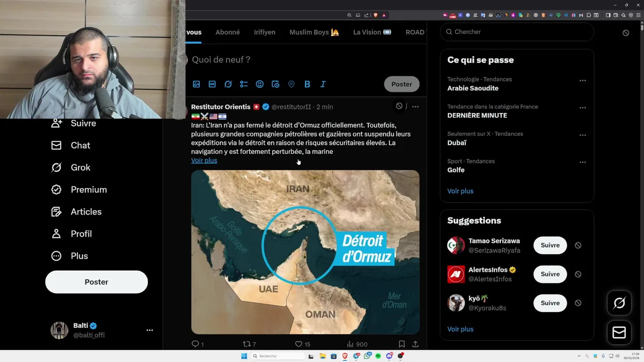Block AlertesInfos suggestion icon
Screen dimensions: 644x362
coord(578,274)
